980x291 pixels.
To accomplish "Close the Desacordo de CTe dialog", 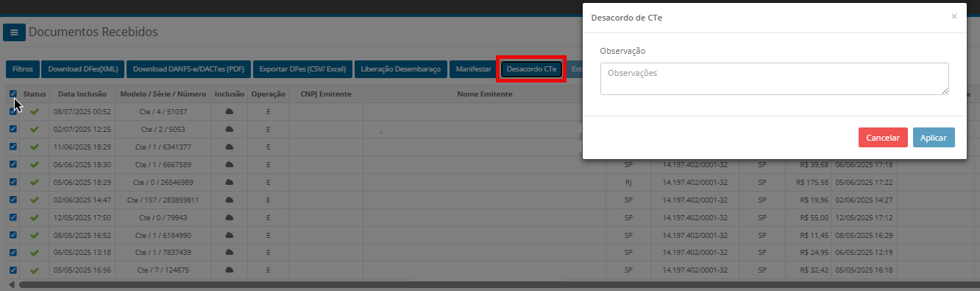I will pyautogui.click(x=954, y=16).
